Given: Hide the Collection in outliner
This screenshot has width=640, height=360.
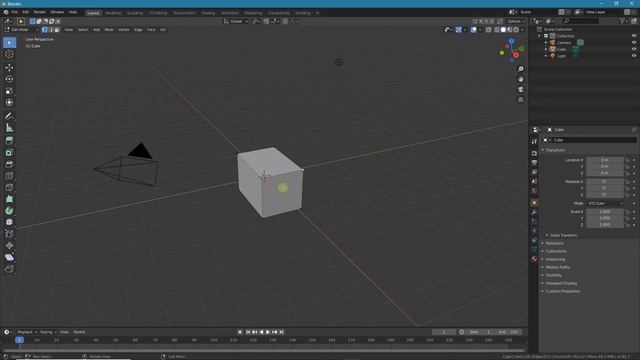Looking at the screenshot, I should 634,36.
